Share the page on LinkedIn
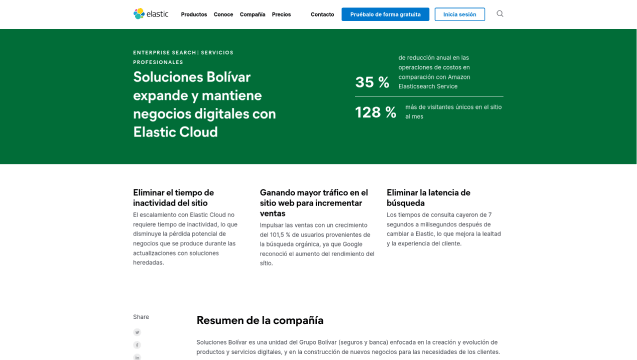Screen dimensions: 637x360 [x=137, y=357]
